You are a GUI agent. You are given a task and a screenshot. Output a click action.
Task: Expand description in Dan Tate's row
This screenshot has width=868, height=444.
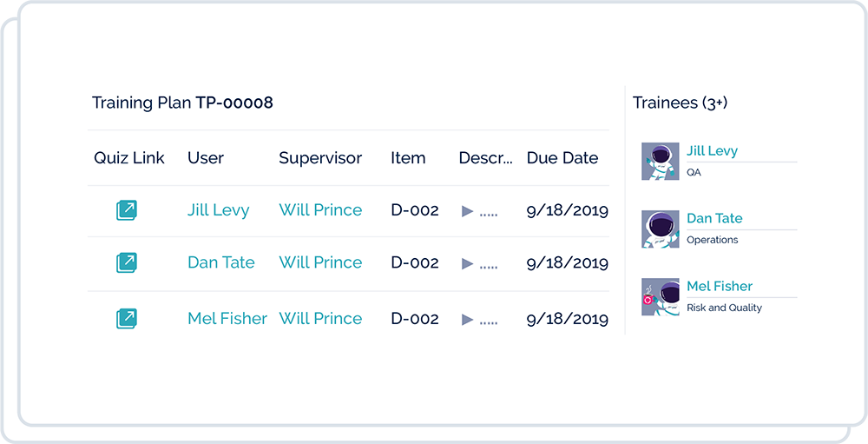click(x=468, y=263)
